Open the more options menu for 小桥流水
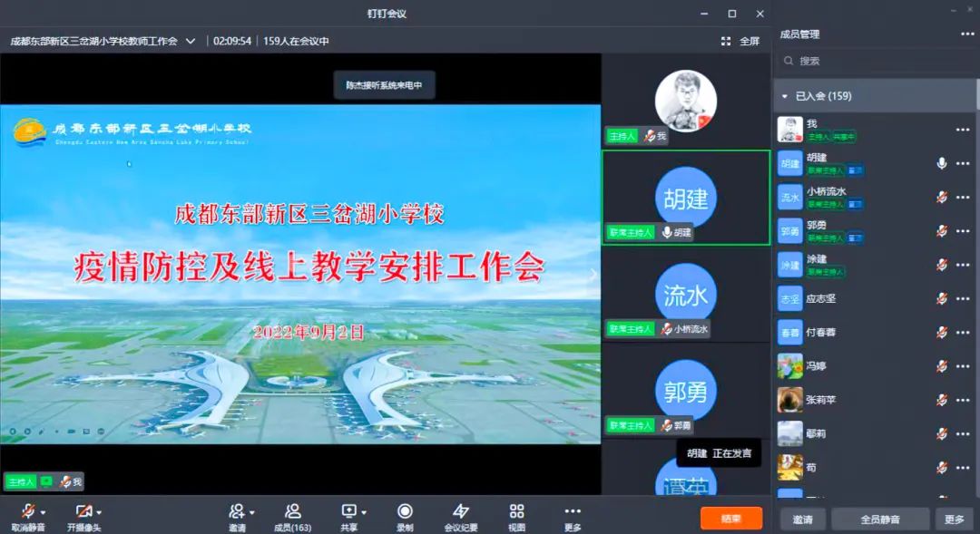The image size is (980, 534). [963, 197]
